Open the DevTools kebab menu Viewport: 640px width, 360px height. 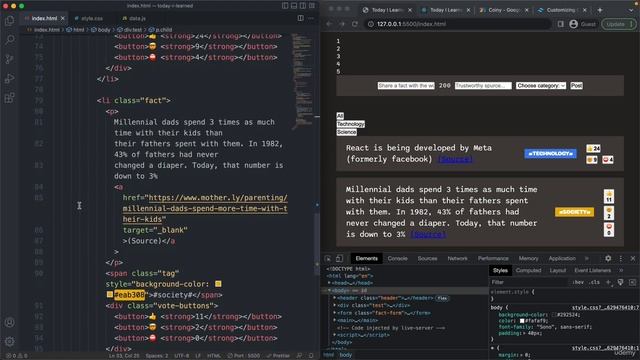coord(621,258)
